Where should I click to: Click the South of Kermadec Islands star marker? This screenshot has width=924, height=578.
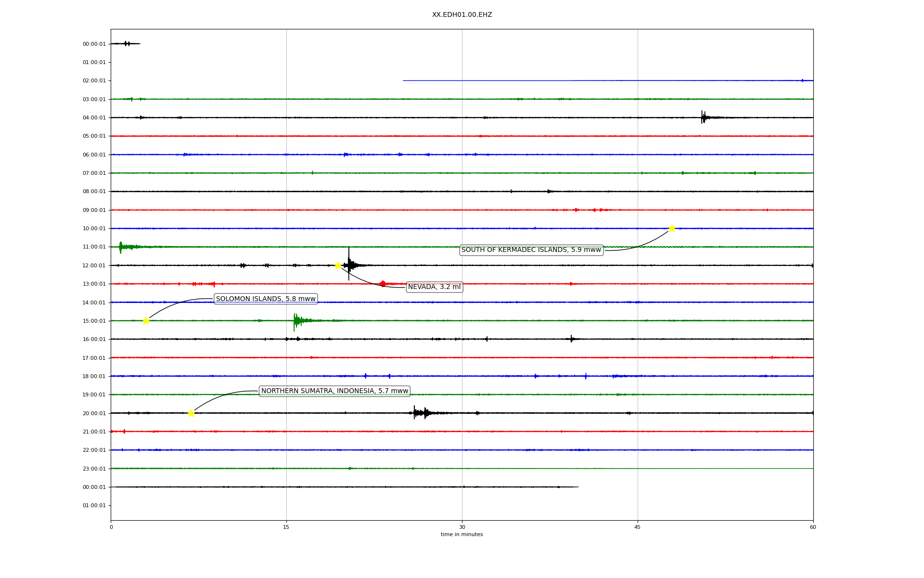(x=672, y=228)
